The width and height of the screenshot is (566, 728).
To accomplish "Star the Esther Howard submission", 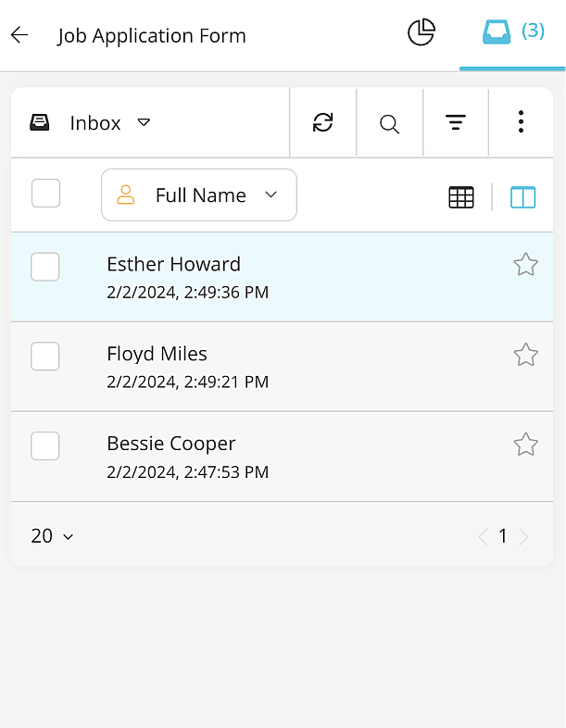I will click(525, 265).
